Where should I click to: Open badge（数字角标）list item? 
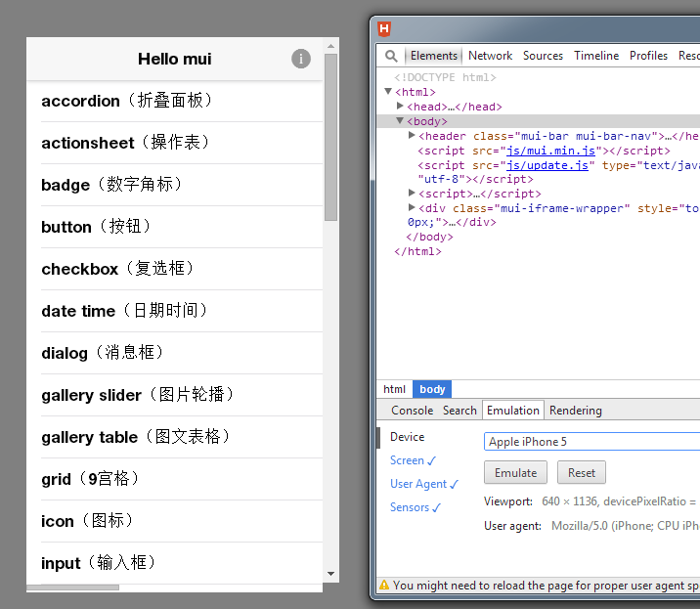point(175,185)
